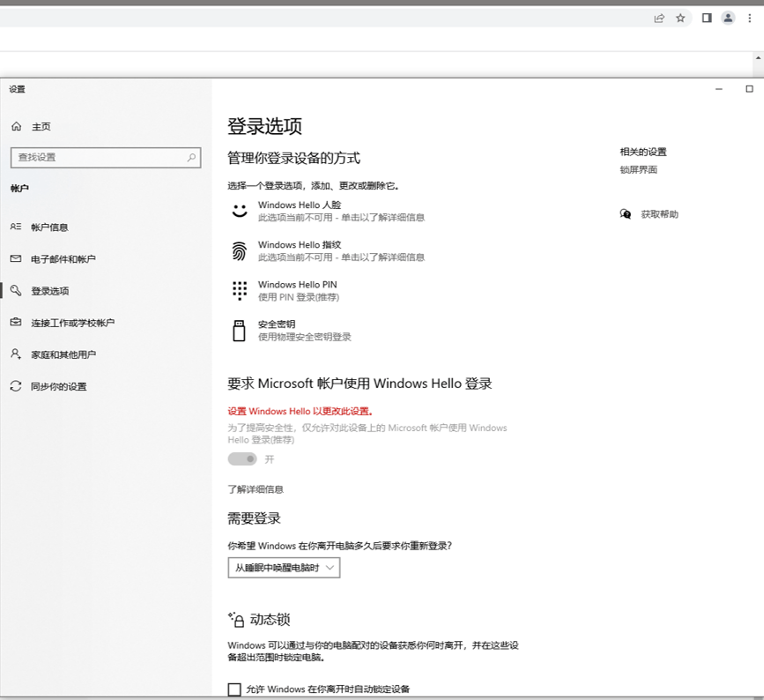Click the browser scrollbar up arrow
The width and height of the screenshot is (764, 700).
coord(759,57)
